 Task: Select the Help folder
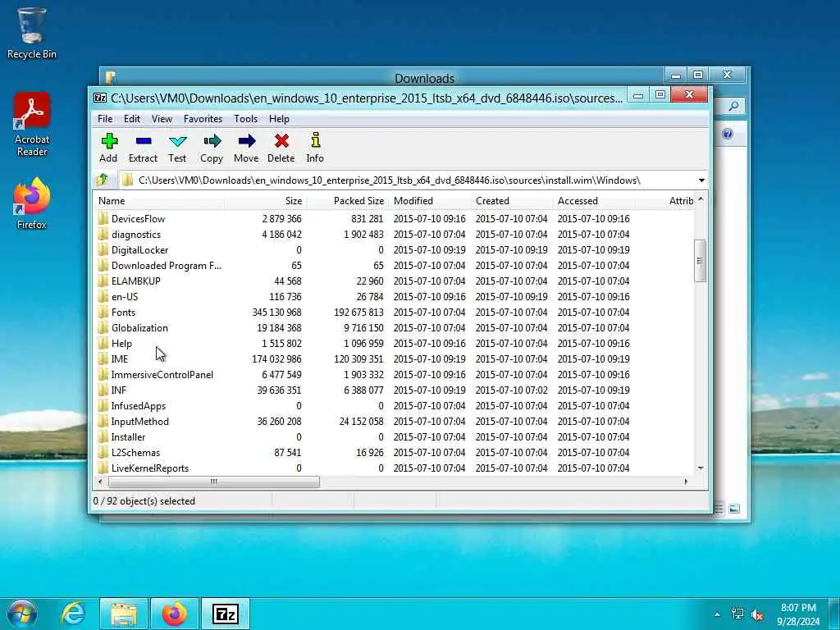(x=395, y=344)
